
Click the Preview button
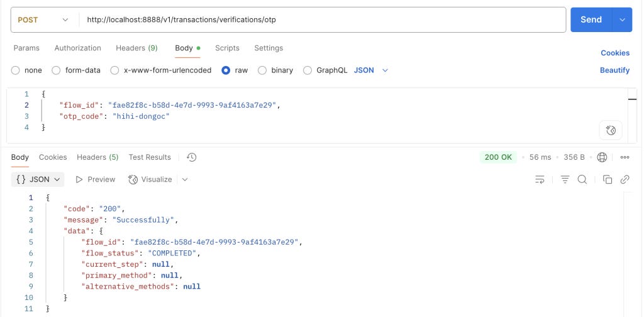pyautogui.click(x=96, y=179)
